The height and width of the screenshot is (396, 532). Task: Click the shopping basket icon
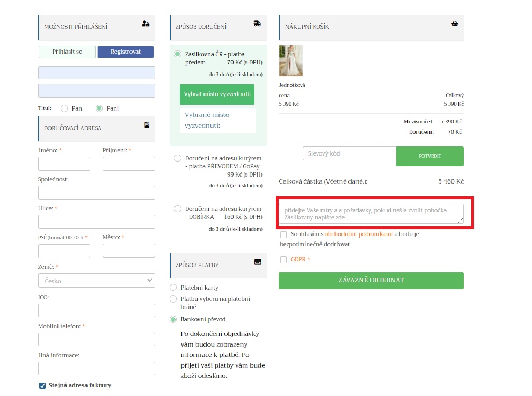click(455, 24)
